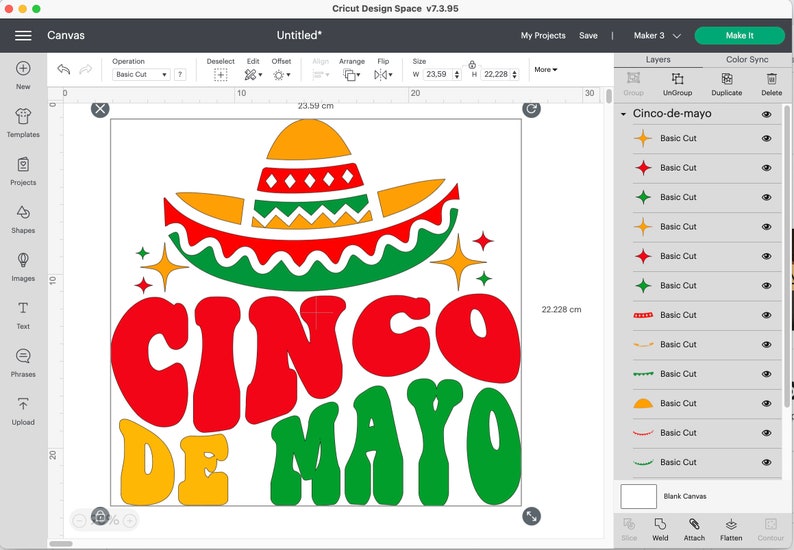Screen dimensions: 794x550
Task: Select the orange hat top layer thumbnail
Action: (643, 403)
